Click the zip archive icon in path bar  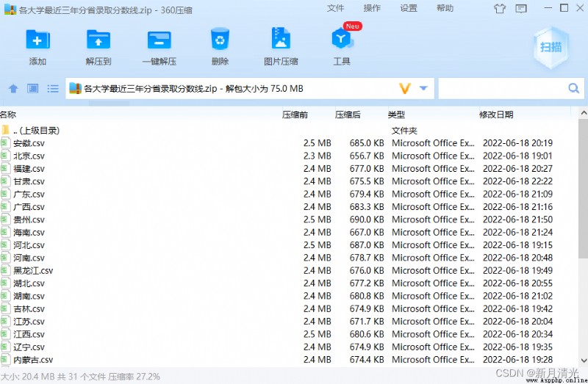click(75, 88)
